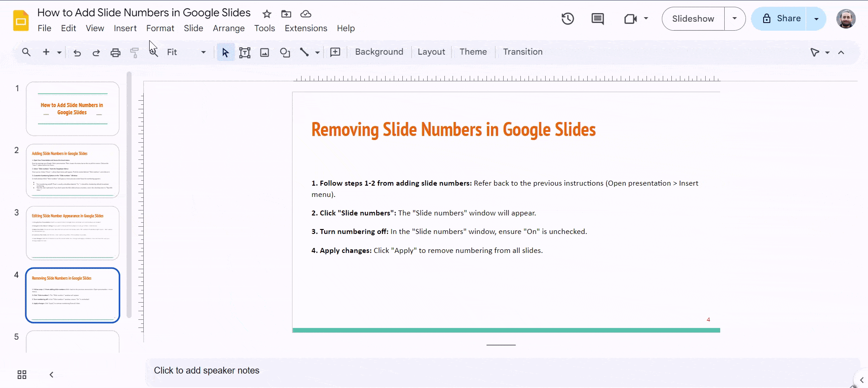
Task: Open the comments panel icon
Action: [x=597, y=19]
